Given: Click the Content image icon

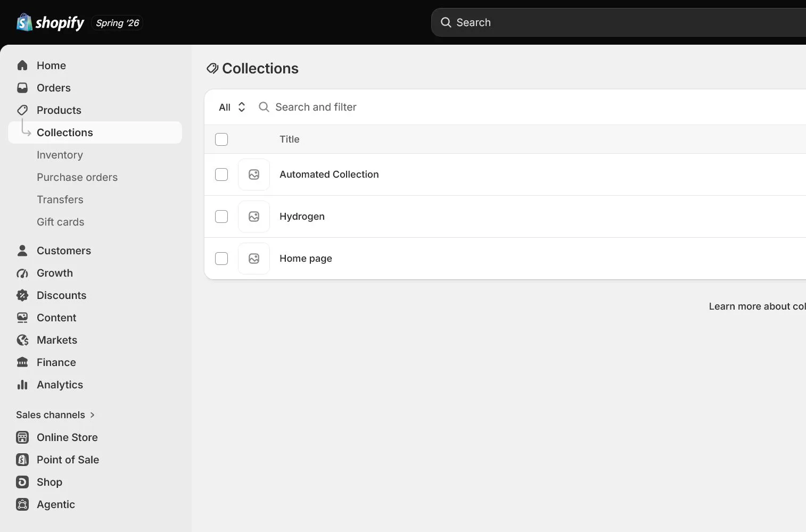Looking at the screenshot, I should click(22, 318).
